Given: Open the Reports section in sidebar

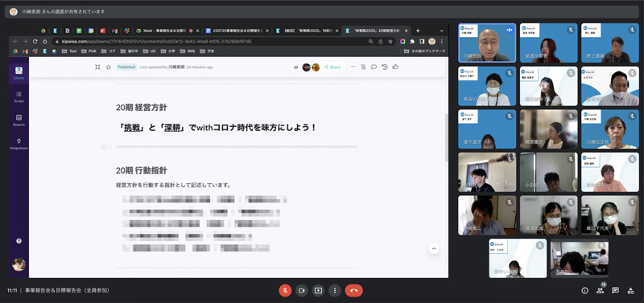Looking at the screenshot, I should coord(19,120).
